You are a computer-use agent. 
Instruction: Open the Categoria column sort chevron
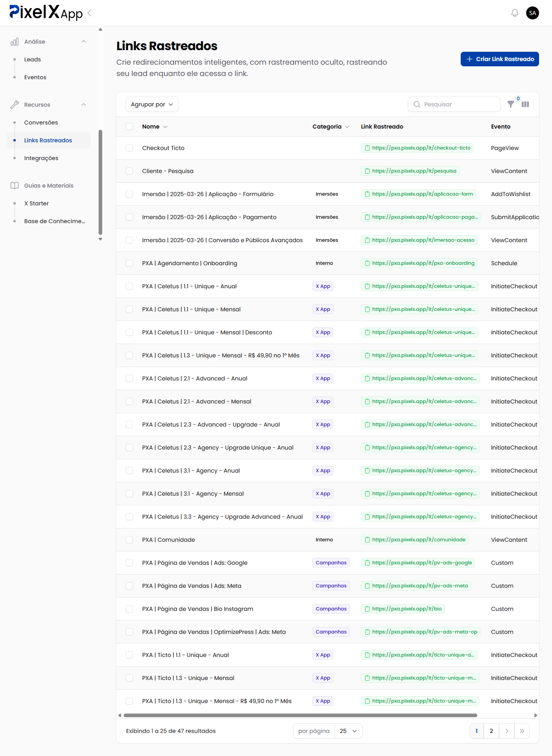coord(347,127)
